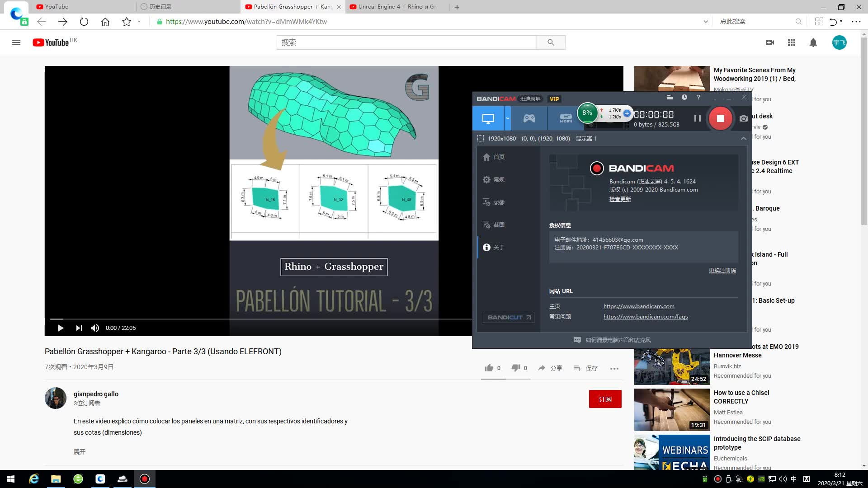Click the YouTube search input field
The width and height of the screenshot is (868, 488).
406,42
